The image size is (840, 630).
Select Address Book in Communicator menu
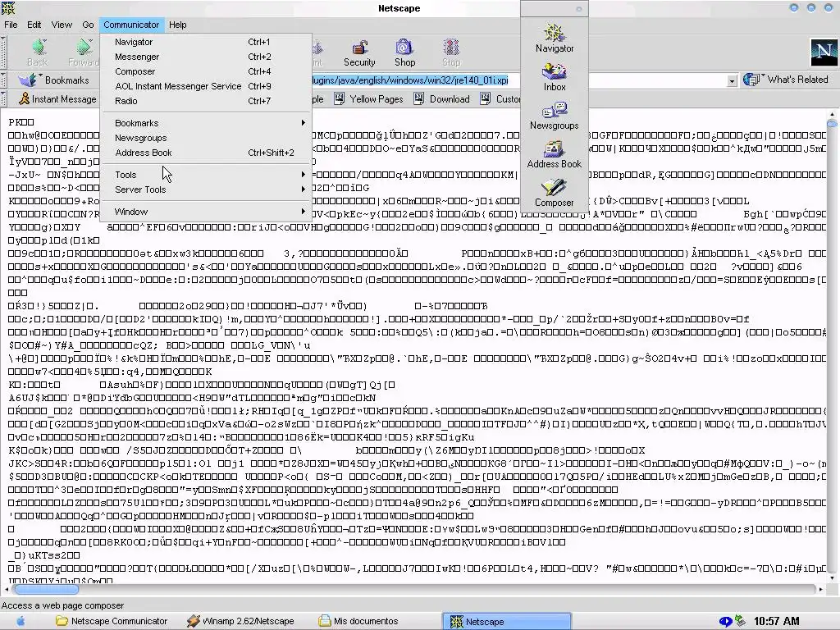(206, 153)
